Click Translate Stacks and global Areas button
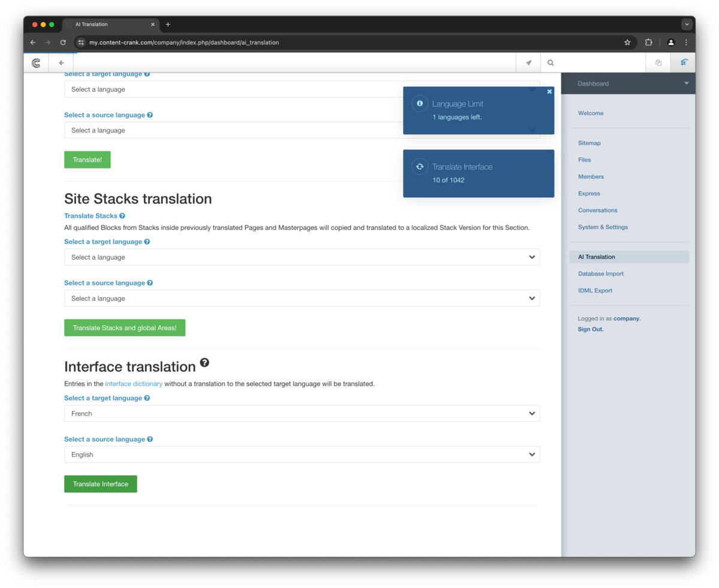The height and width of the screenshot is (588, 719). pos(125,328)
